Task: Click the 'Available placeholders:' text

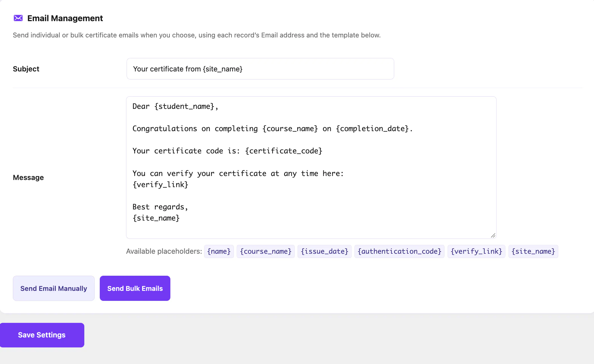Action: tap(164, 251)
